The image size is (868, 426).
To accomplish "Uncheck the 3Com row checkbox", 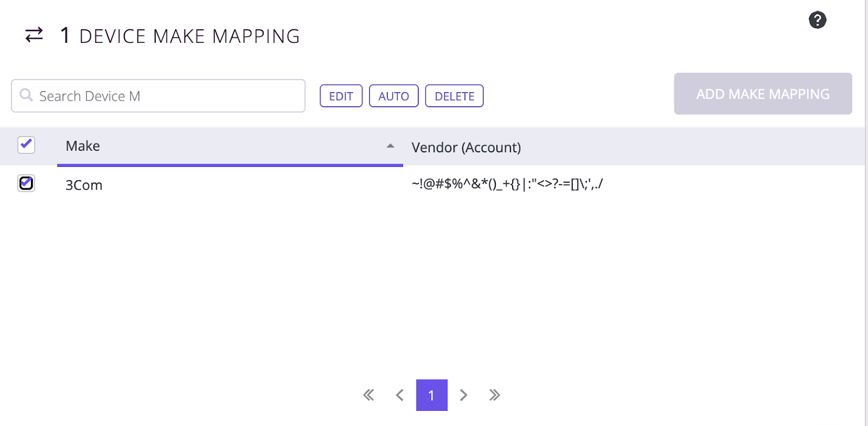I will pyautogui.click(x=26, y=183).
